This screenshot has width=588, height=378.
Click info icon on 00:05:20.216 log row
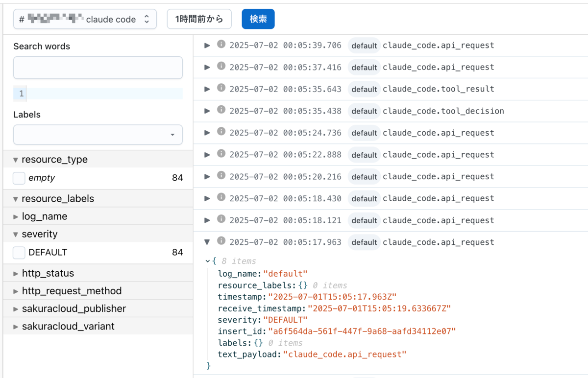click(221, 175)
